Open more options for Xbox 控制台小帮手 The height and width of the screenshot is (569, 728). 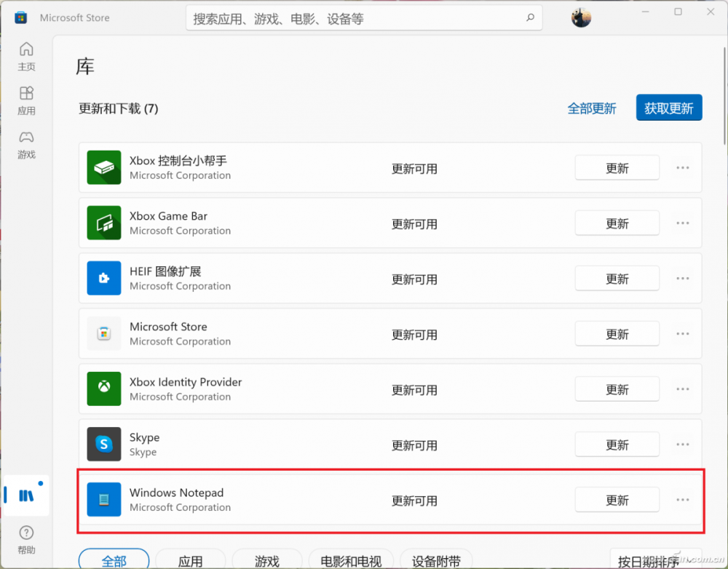(683, 167)
